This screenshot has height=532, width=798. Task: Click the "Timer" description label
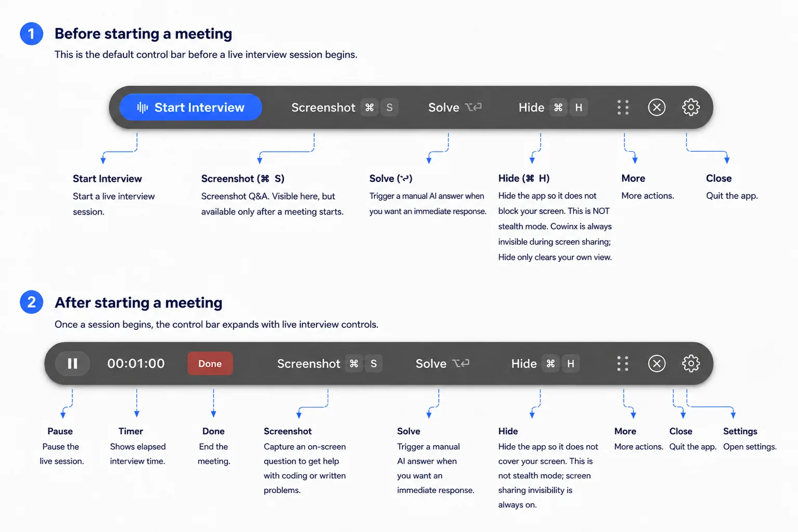(130, 431)
